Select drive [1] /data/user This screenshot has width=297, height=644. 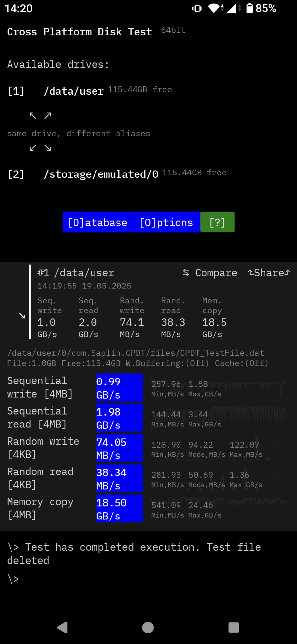point(74,91)
